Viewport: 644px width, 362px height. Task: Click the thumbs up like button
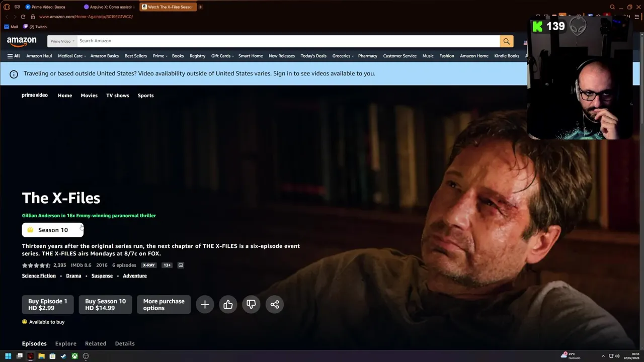[228, 304]
